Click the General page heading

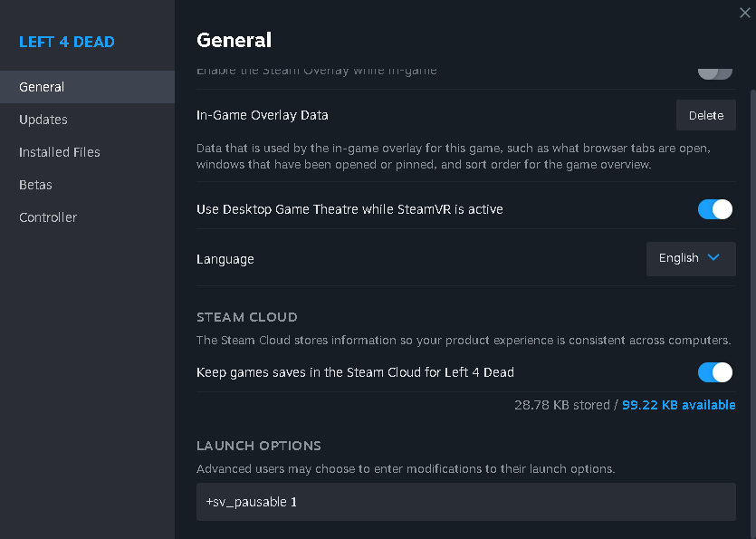click(x=234, y=40)
